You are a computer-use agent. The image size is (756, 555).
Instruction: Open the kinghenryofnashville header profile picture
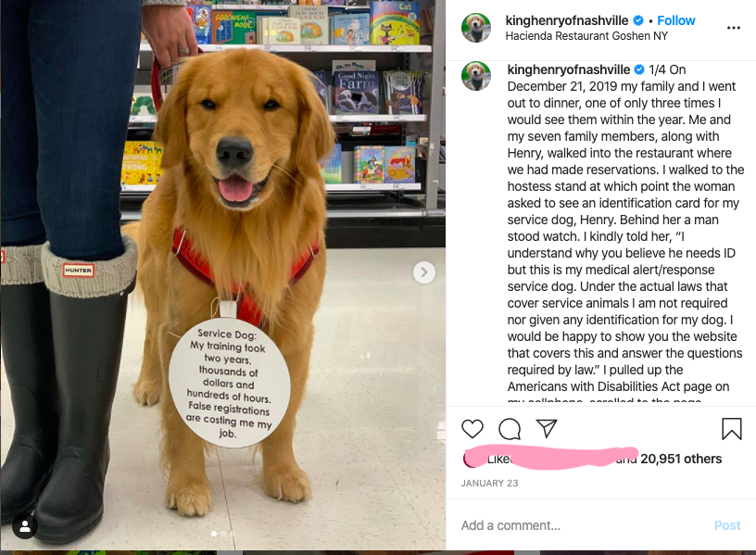476,28
